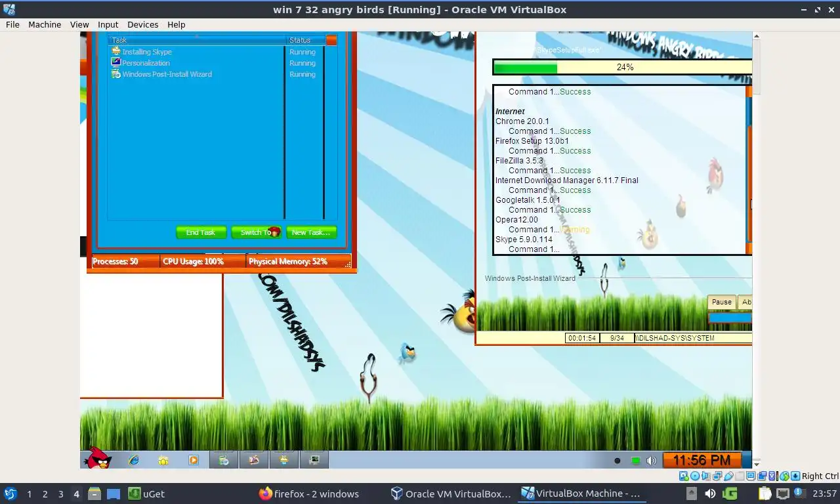The width and height of the screenshot is (840, 504).
Task: Switch to host workspace 3
Action: pos(60,493)
